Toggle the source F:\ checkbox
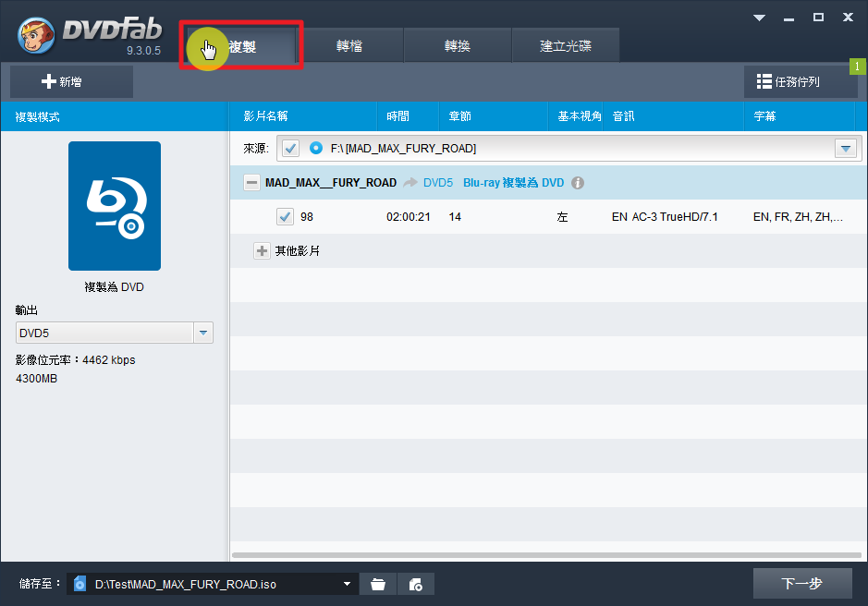 [x=291, y=148]
